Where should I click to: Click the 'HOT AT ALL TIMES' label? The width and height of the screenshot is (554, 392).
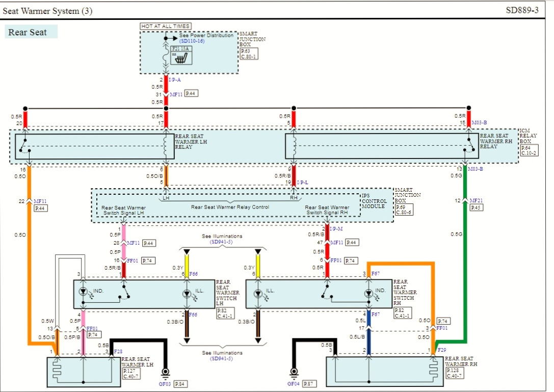(166, 26)
